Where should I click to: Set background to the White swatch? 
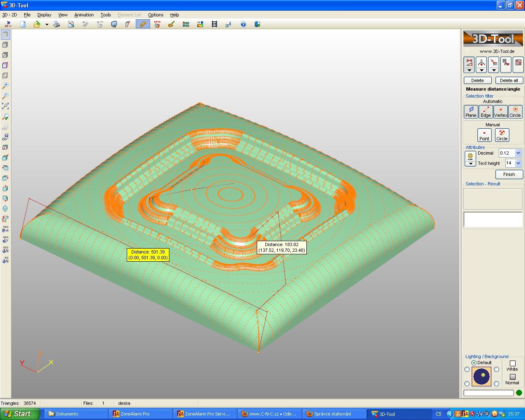pos(512,363)
